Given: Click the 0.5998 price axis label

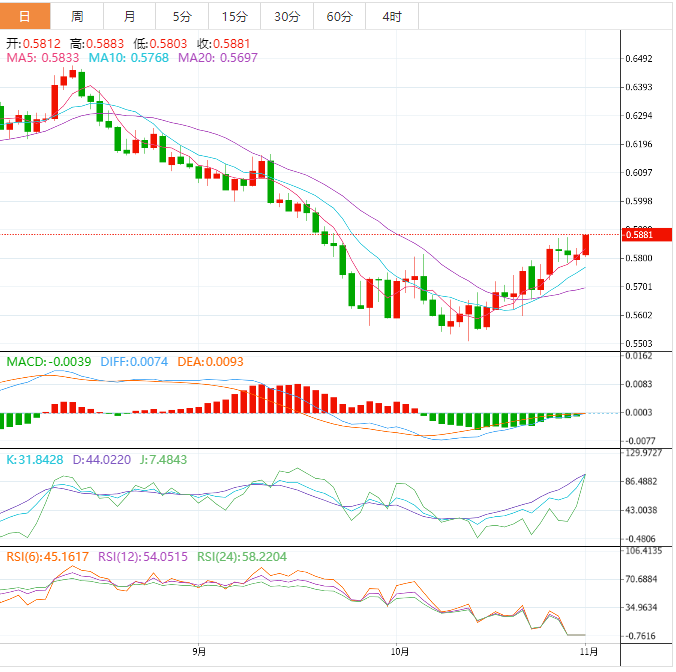Looking at the screenshot, I should [x=639, y=201].
